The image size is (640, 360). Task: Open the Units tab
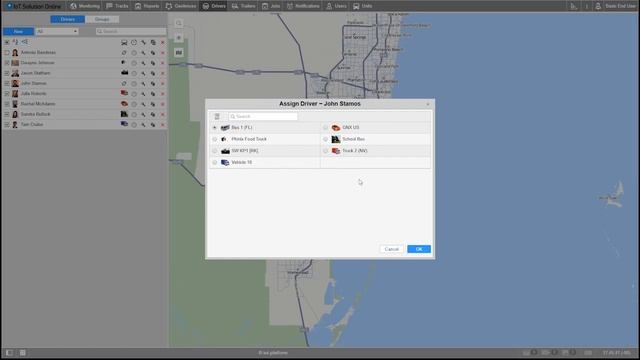tap(363, 6)
